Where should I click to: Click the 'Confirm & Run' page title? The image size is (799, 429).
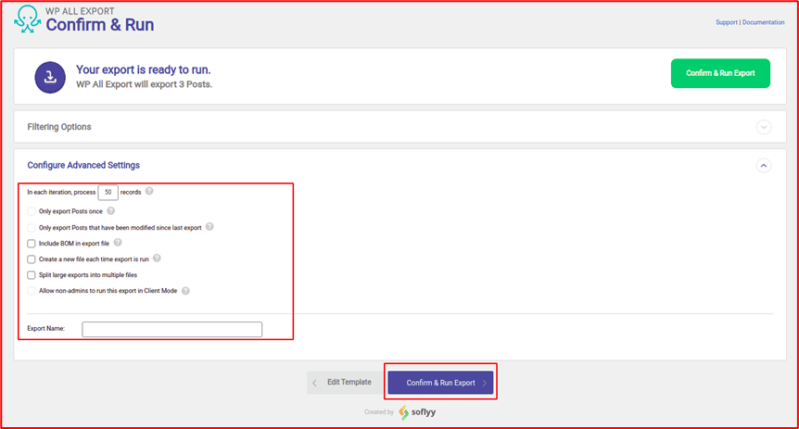coord(100,24)
